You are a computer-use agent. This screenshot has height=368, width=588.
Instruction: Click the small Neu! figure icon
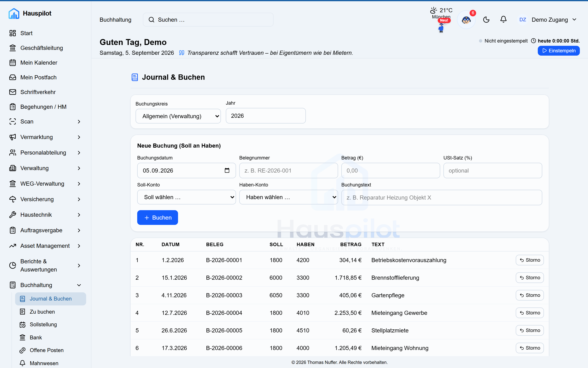click(441, 28)
